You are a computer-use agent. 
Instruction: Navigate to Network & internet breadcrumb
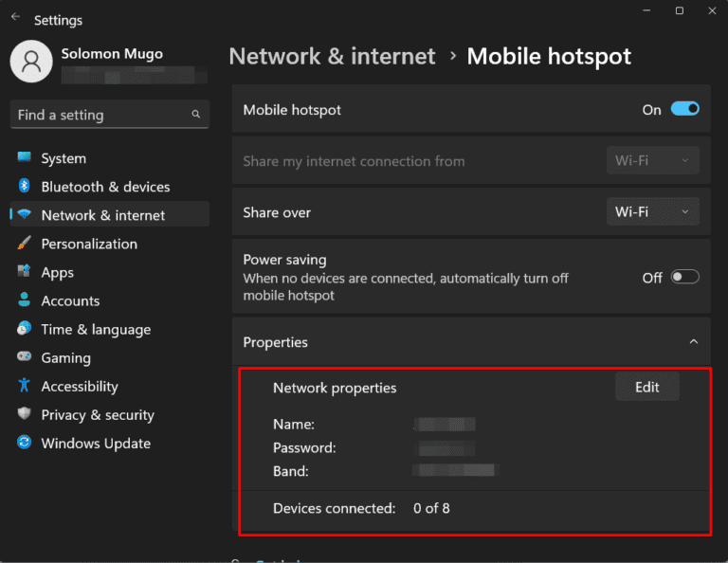point(332,56)
